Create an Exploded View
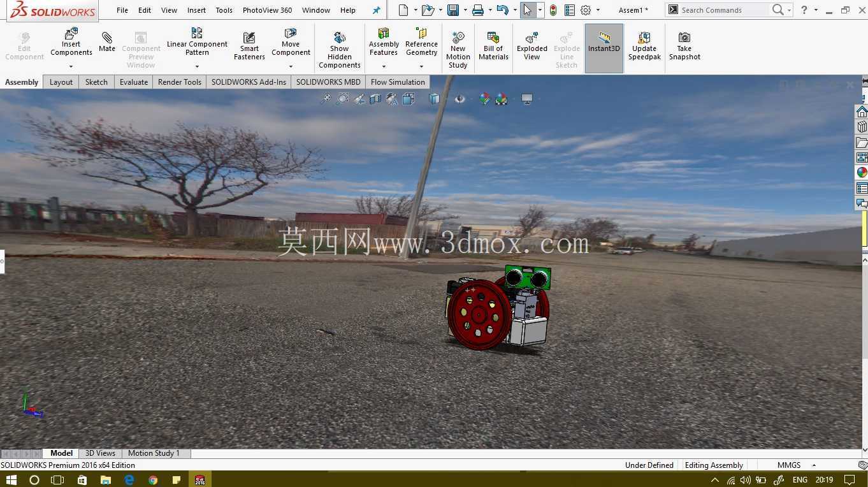The width and height of the screenshot is (868, 487). pos(532,46)
